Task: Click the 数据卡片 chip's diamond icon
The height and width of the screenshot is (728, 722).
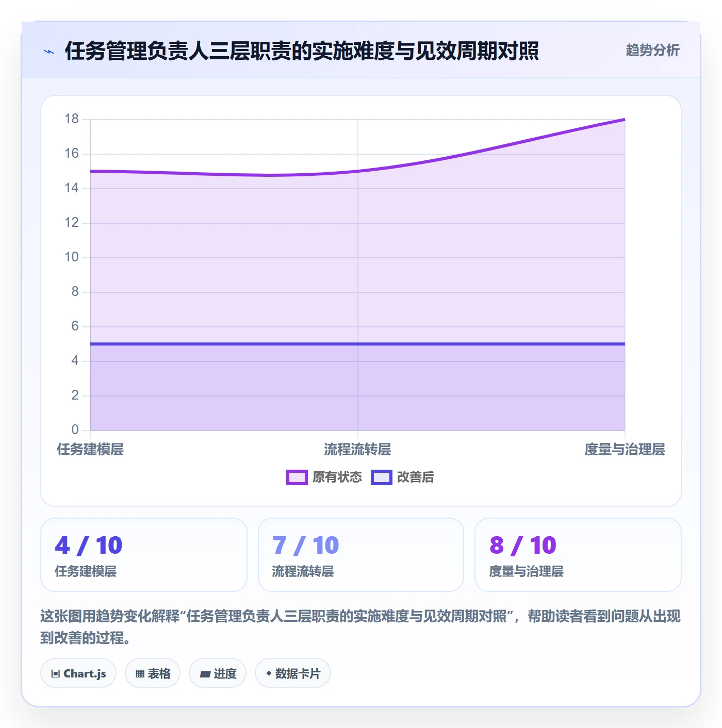Action: pos(269,673)
